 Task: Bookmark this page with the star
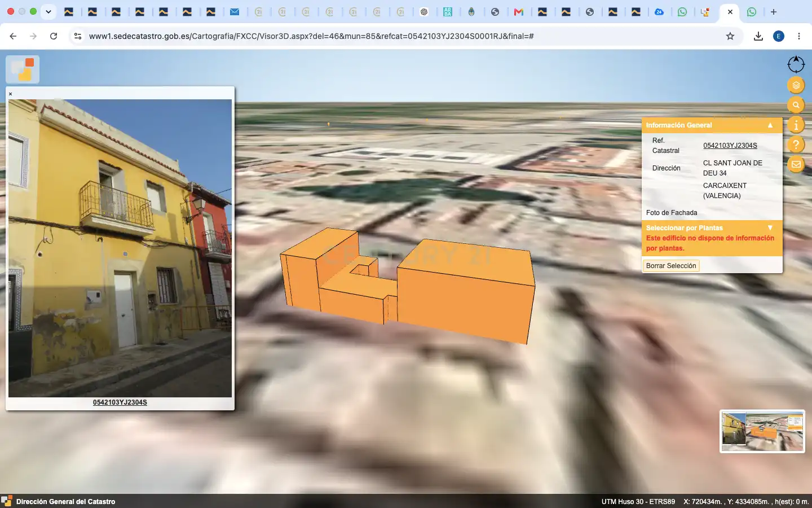(x=730, y=36)
